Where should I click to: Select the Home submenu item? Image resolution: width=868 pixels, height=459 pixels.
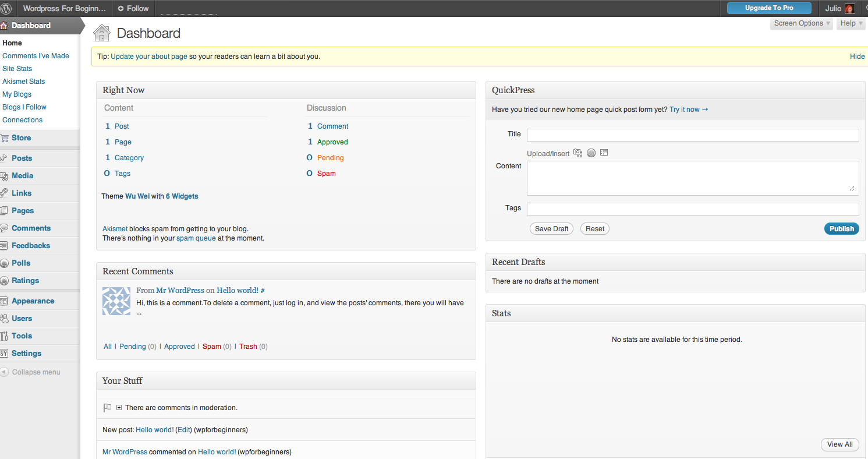(x=12, y=43)
